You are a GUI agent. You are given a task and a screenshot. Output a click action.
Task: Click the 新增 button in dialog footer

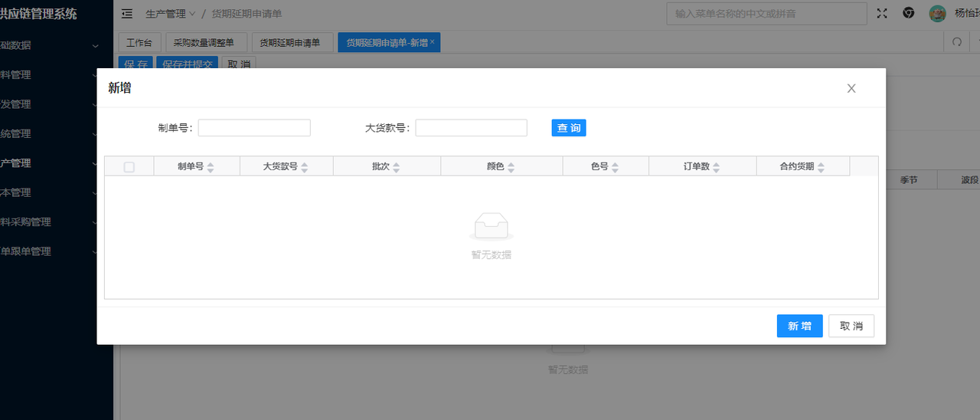(x=799, y=326)
